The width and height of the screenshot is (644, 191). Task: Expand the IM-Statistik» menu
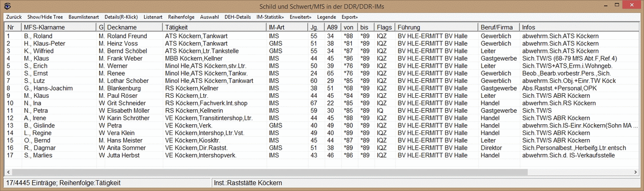[270, 17]
